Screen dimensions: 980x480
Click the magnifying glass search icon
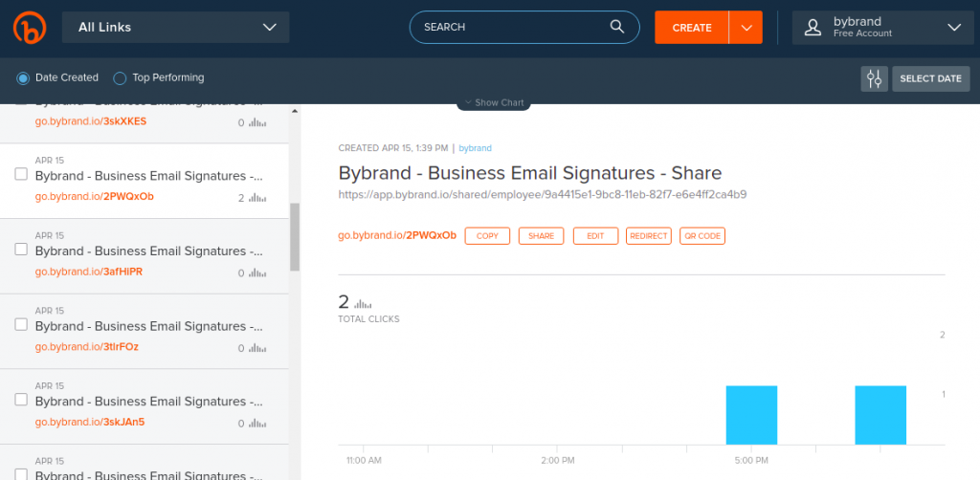pyautogui.click(x=617, y=27)
